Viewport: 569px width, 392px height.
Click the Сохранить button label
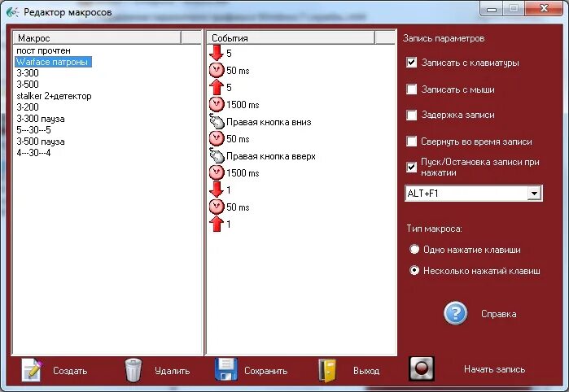265,371
